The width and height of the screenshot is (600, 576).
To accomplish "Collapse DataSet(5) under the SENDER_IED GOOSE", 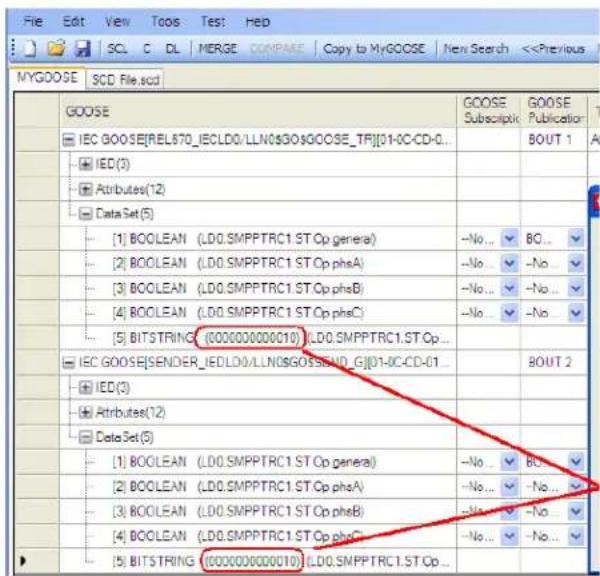I will pyautogui.click(x=85, y=437).
